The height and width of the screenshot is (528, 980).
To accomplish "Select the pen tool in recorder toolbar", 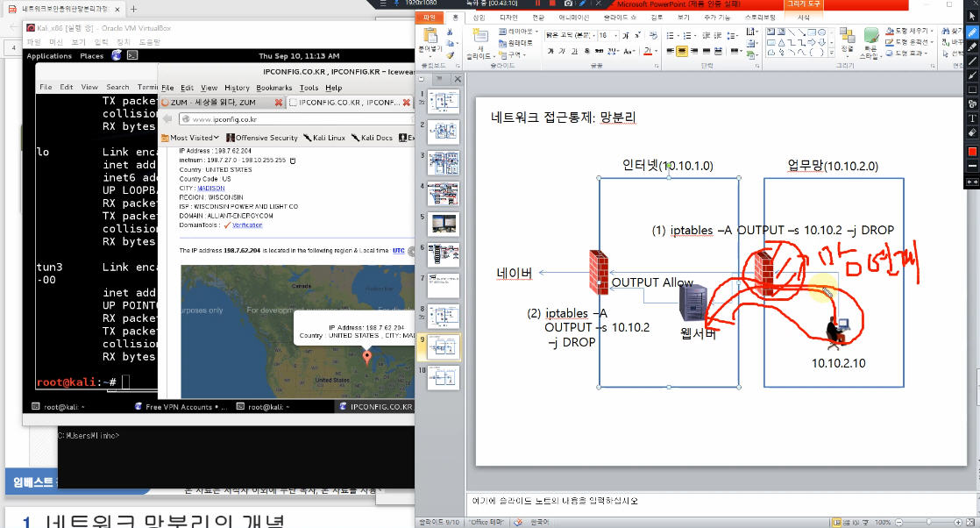I will (972, 32).
